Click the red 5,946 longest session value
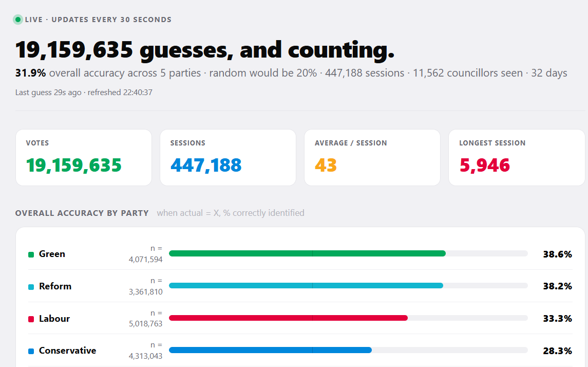 [484, 166]
